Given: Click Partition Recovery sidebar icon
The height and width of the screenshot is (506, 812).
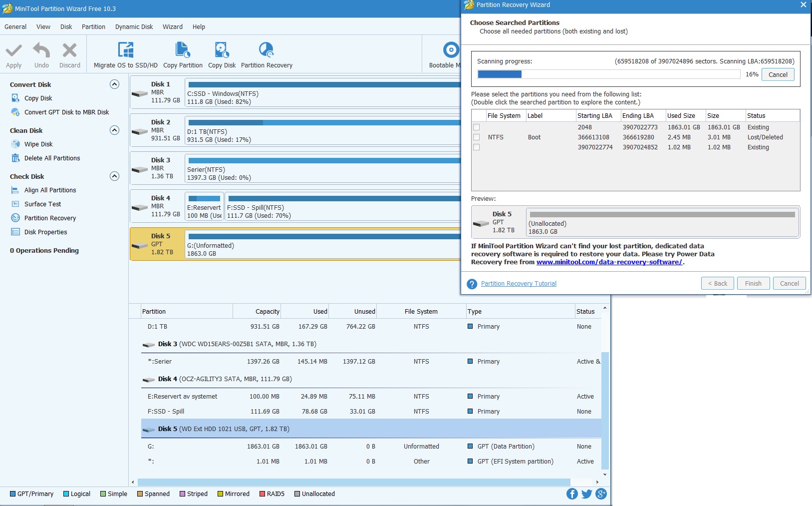Looking at the screenshot, I should tap(15, 218).
